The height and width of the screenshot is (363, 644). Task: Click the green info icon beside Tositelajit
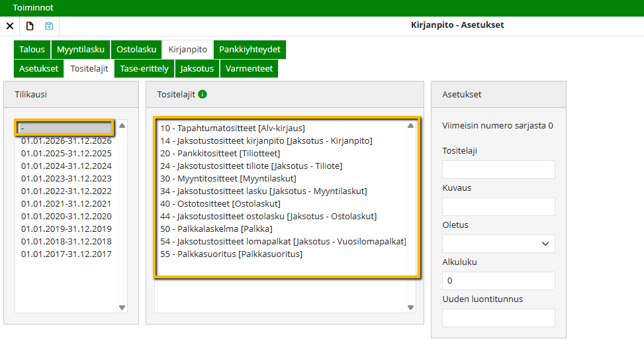(203, 94)
